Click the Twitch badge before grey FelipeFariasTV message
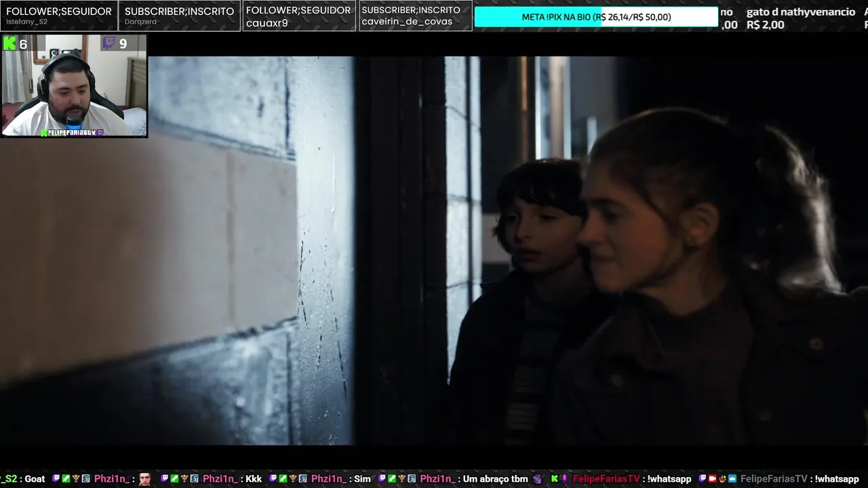This screenshot has width=868, height=488. tap(703, 479)
